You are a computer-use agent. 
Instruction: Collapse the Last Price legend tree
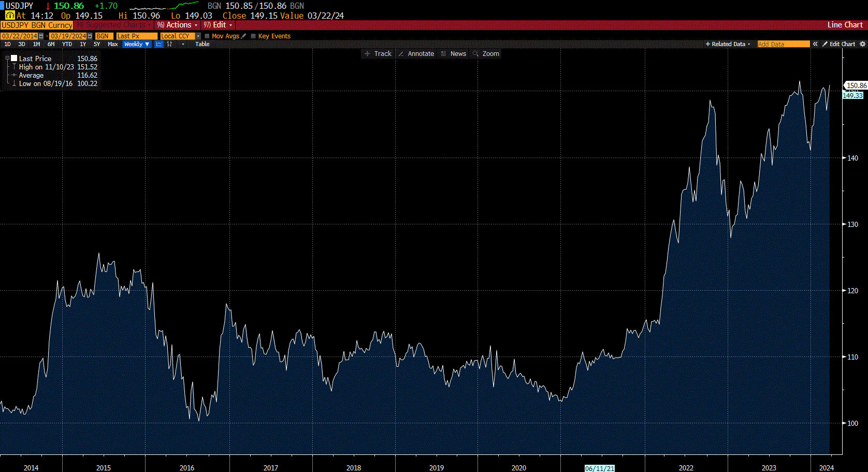click(7, 59)
